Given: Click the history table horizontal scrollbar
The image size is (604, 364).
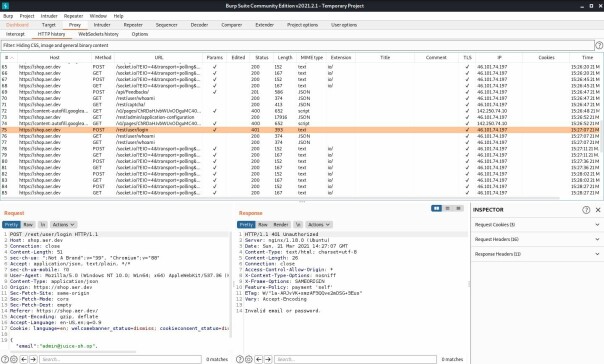Looking at the screenshot, I should [x=280, y=198].
